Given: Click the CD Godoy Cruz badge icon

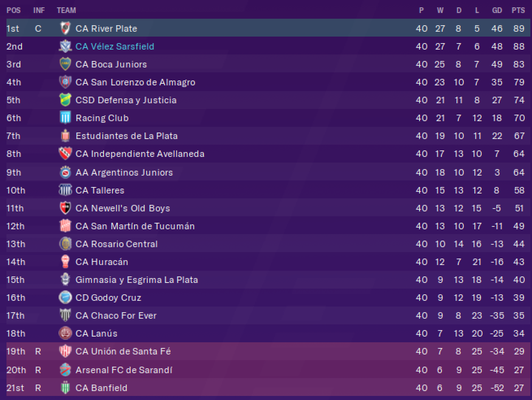Looking at the screenshot, I should tap(65, 298).
